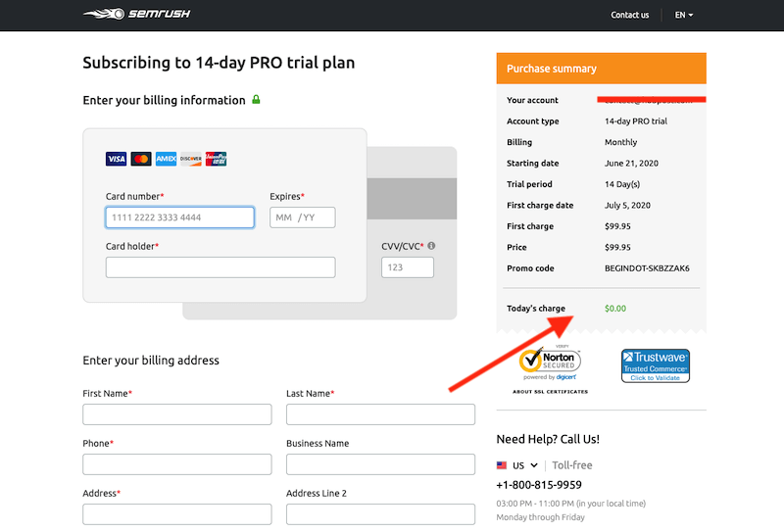
Task: Focus the Card number field
Action: point(180,218)
